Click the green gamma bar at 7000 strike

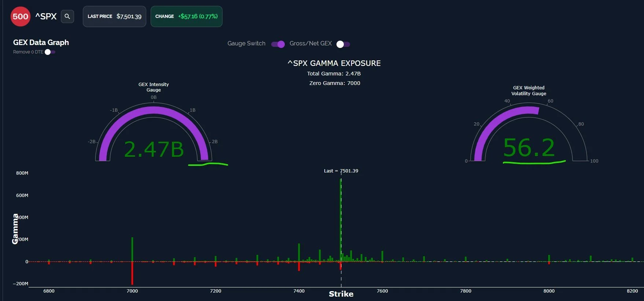[x=132, y=249]
